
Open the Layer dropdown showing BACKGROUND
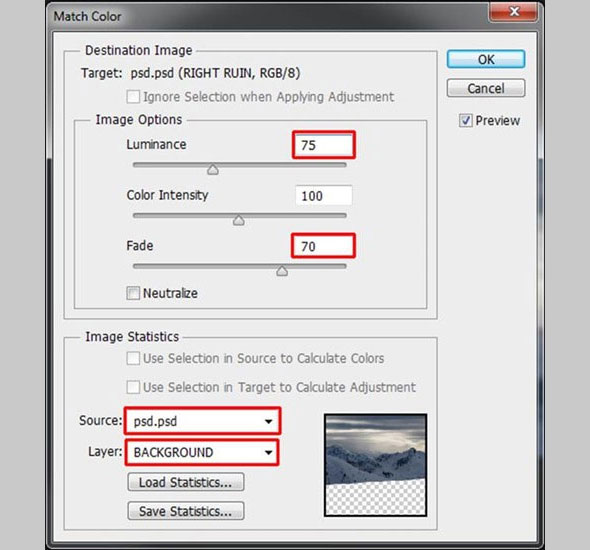pyautogui.click(x=202, y=452)
